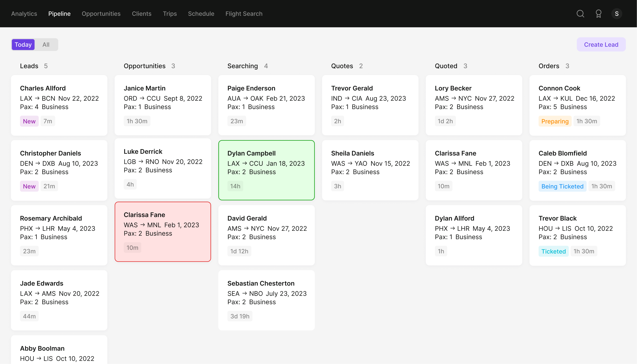Open the user avatar labeled S

(617, 14)
